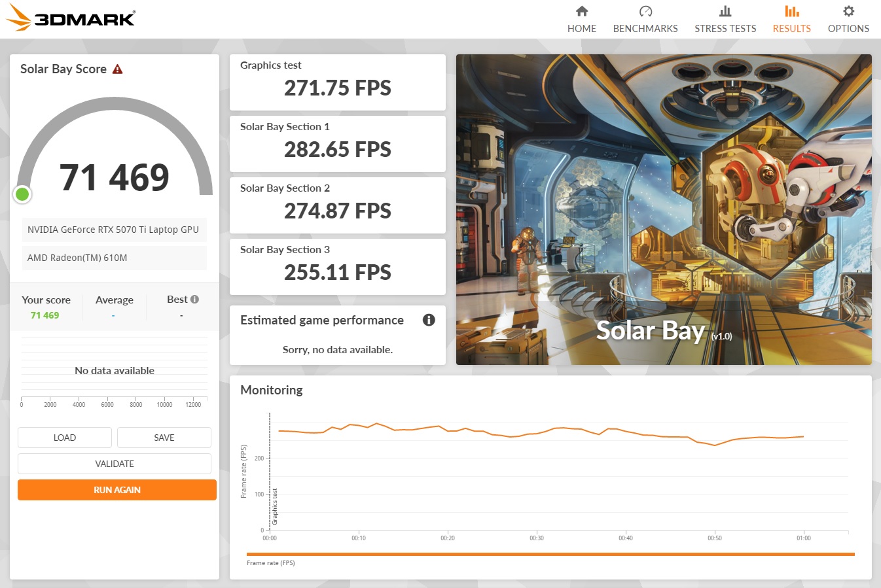Click the Solar Bay Score warning icon

point(118,69)
